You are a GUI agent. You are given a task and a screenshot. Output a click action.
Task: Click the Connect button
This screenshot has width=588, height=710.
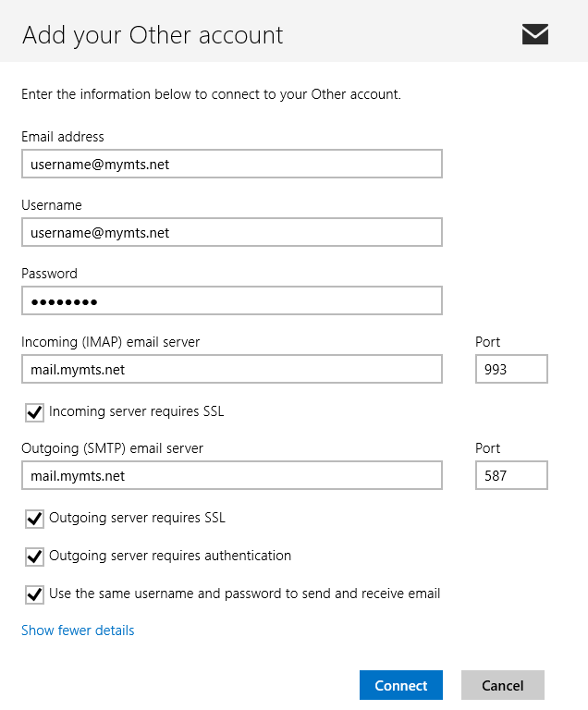pos(401,685)
